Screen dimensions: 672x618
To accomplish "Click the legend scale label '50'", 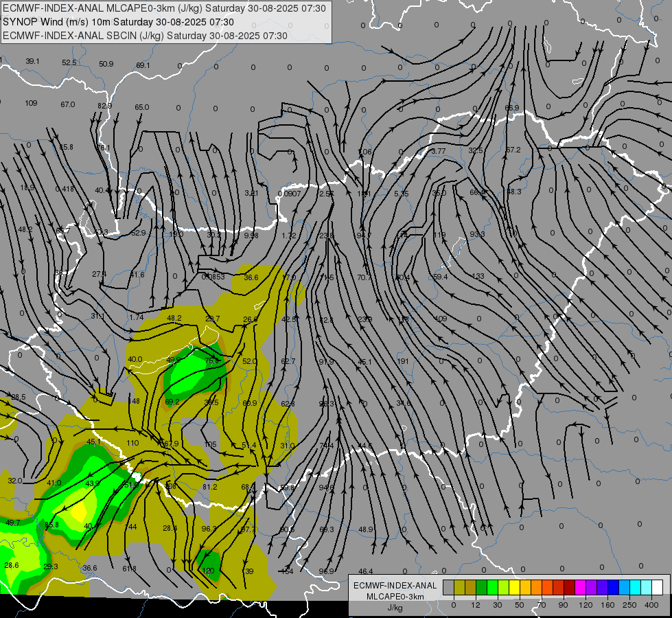I will (x=520, y=605).
